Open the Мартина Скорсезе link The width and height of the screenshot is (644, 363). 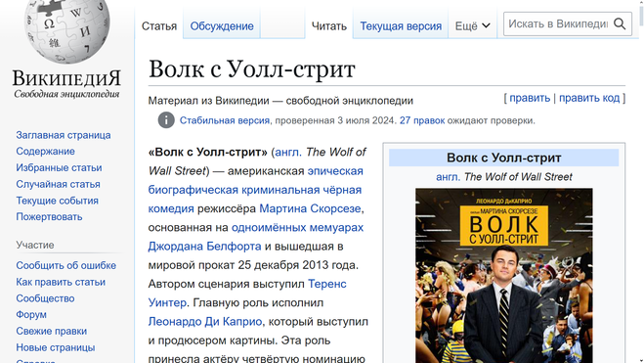[310, 208]
